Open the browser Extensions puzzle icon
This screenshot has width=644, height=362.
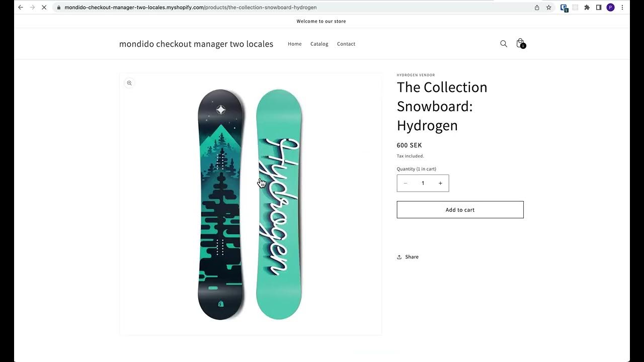[587, 8]
